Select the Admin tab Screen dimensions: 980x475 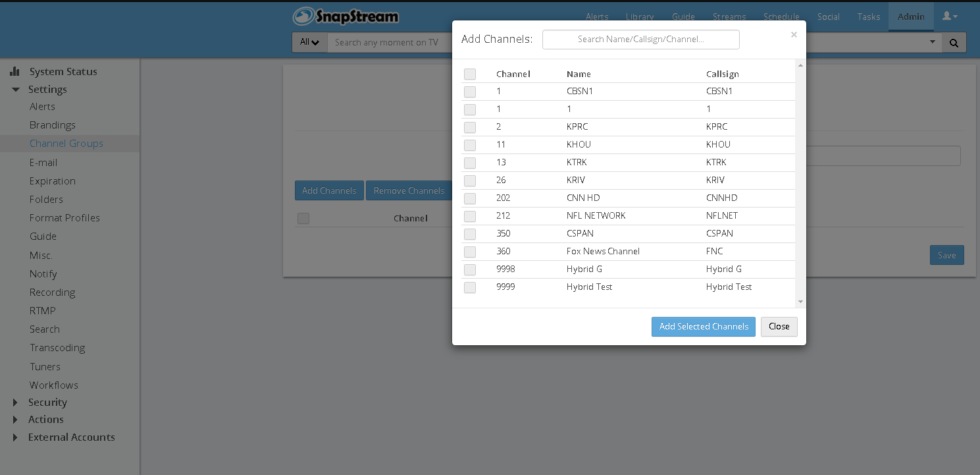(911, 16)
